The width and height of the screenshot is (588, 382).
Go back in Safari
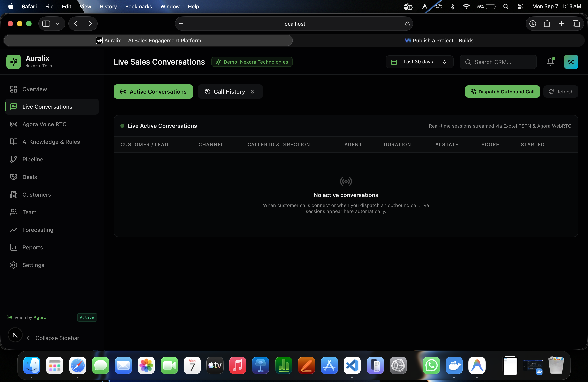pyautogui.click(x=76, y=23)
